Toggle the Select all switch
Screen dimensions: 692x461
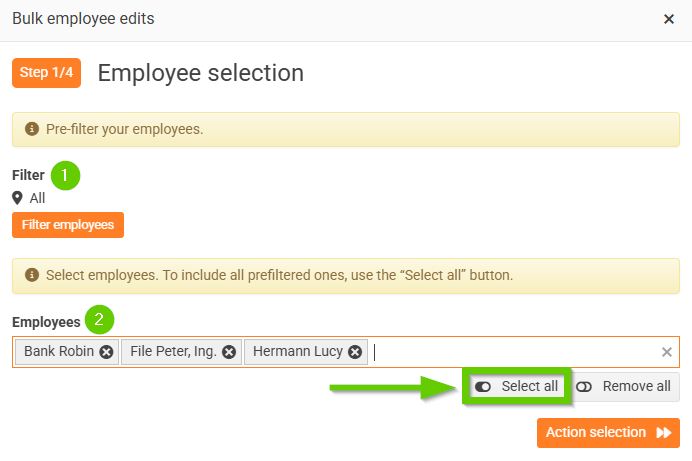tap(484, 387)
